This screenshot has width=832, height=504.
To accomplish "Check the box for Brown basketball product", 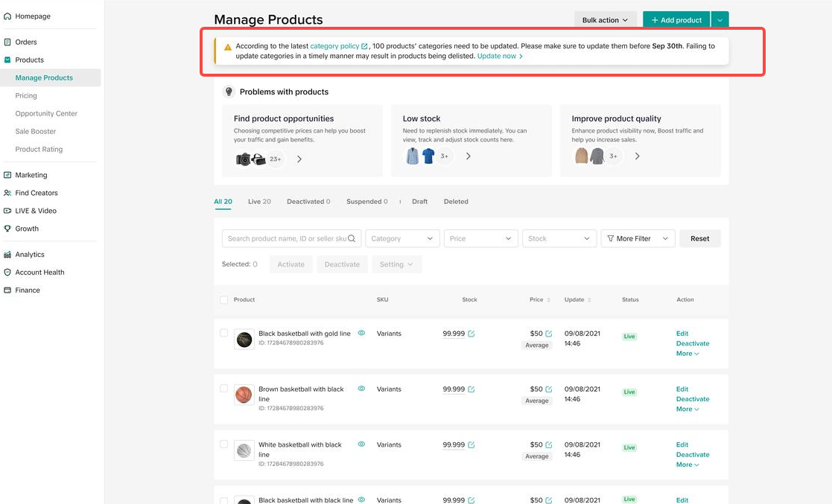I will pyautogui.click(x=224, y=389).
